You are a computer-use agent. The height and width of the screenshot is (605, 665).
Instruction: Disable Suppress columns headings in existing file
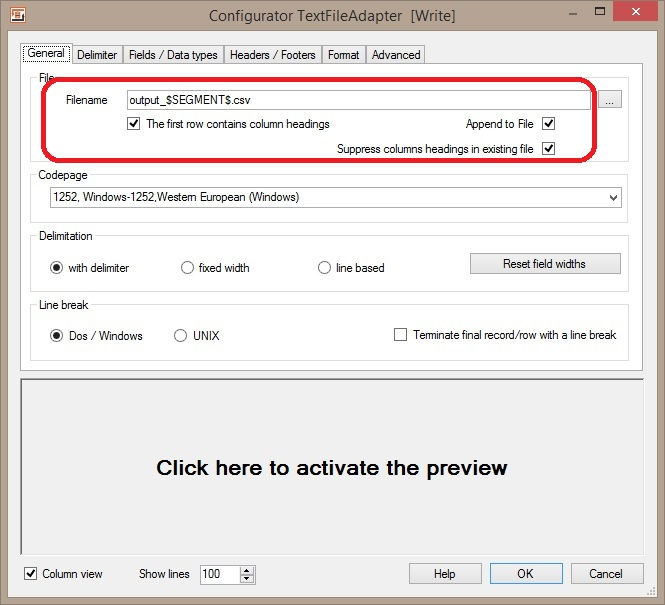(548, 149)
